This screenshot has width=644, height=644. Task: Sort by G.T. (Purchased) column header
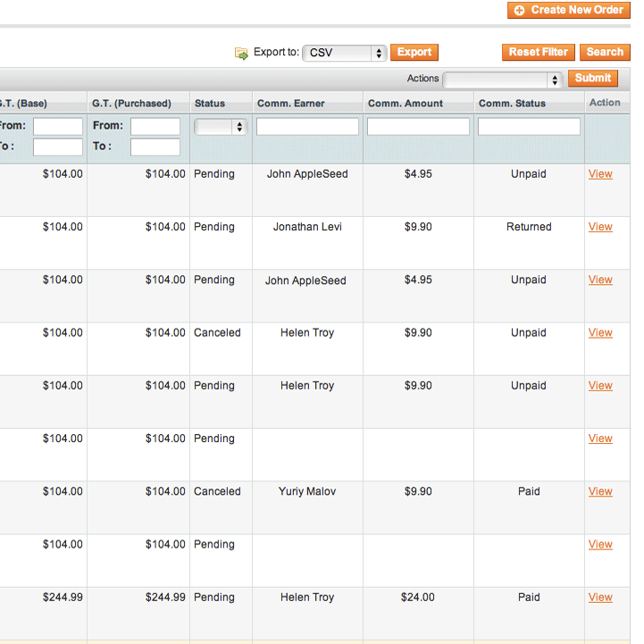click(131, 104)
